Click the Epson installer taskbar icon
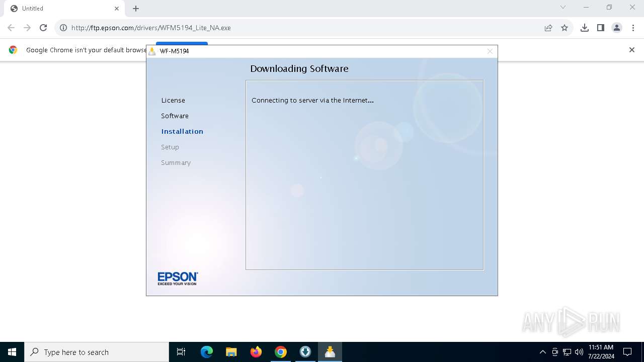This screenshot has width=644, height=362. 330,352
